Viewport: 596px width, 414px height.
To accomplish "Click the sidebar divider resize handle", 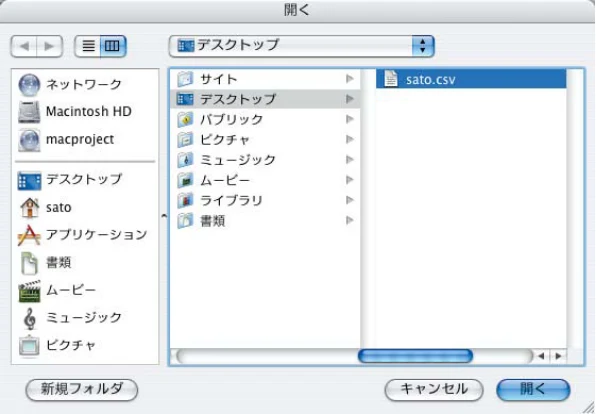I will (164, 216).
